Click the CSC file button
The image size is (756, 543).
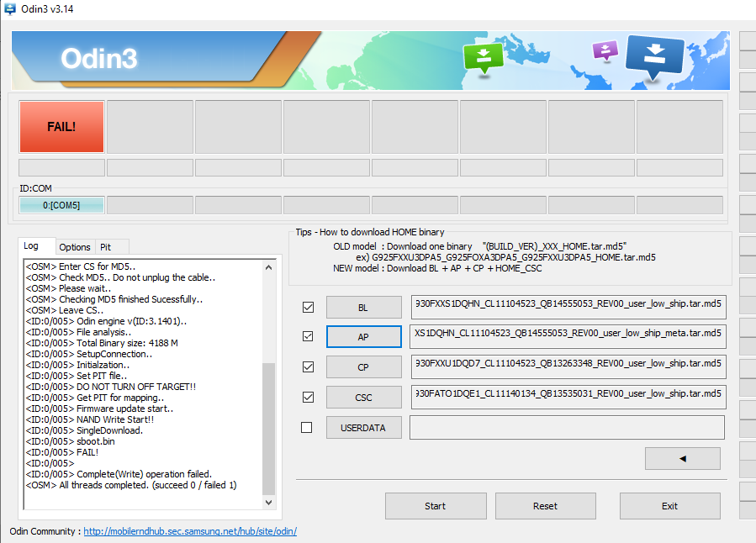click(364, 398)
